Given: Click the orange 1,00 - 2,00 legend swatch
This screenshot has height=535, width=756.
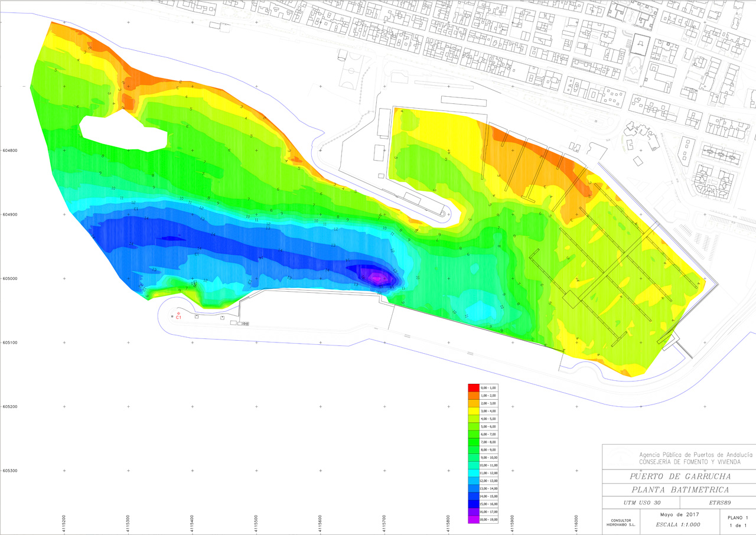Looking at the screenshot, I should tap(474, 395).
